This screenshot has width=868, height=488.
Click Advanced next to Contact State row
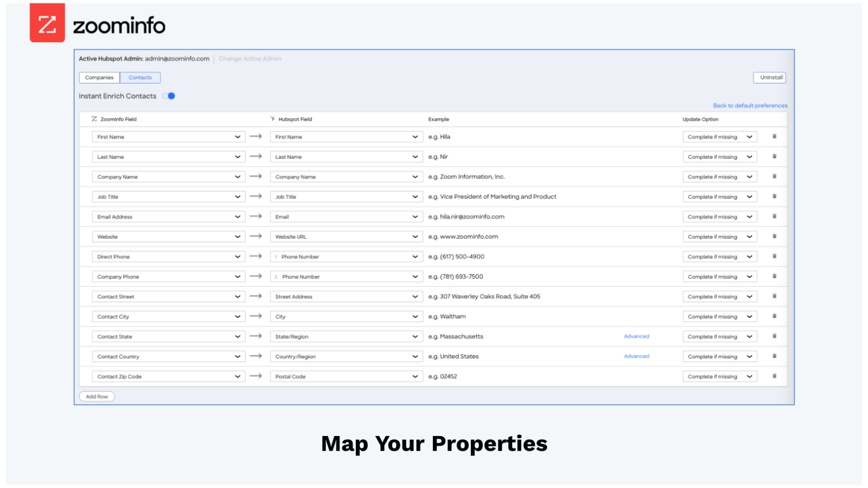pos(636,336)
